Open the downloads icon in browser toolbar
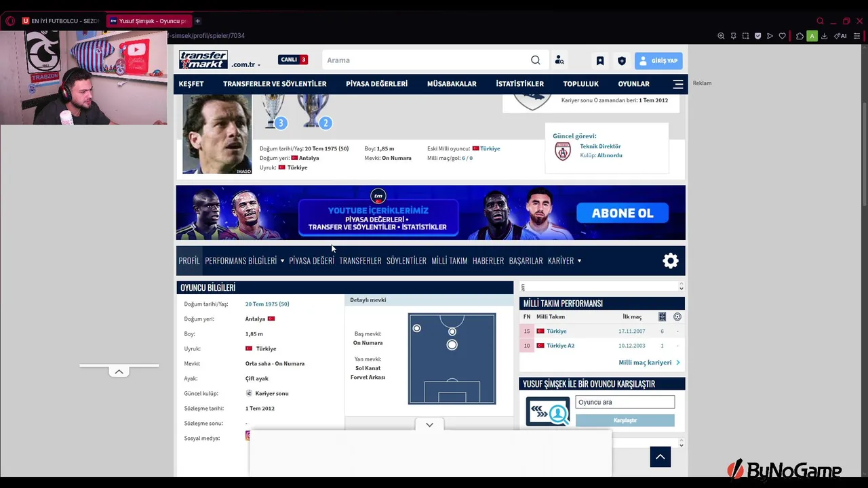 825,36
